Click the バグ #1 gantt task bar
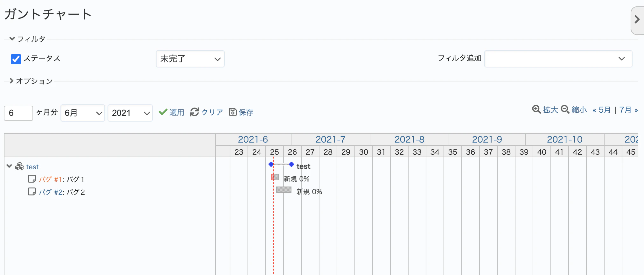The width and height of the screenshot is (644, 275). pyautogui.click(x=275, y=177)
